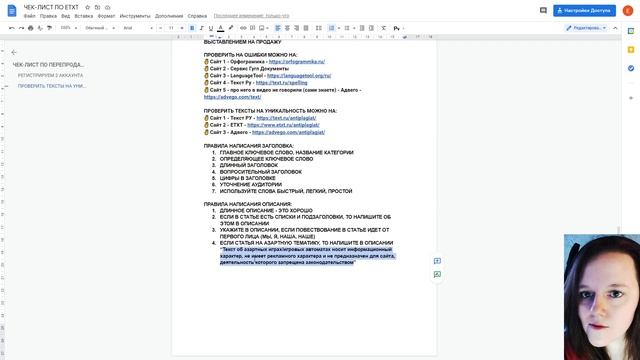Viewport: 640px width, 360px height.
Task: Open bulleted list style dropdown arrow
Action: [x=354, y=28]
